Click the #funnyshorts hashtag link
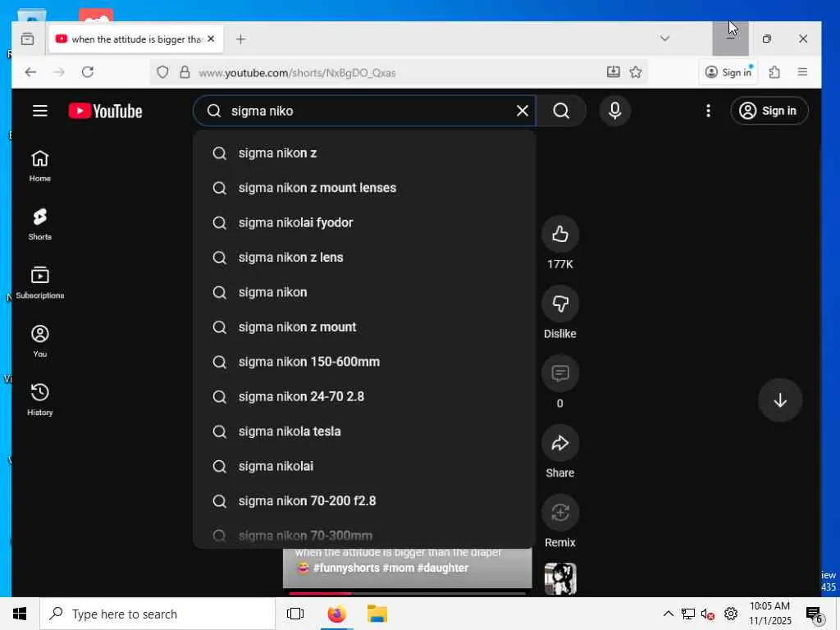840x630 pixels. tap(346, 568)
